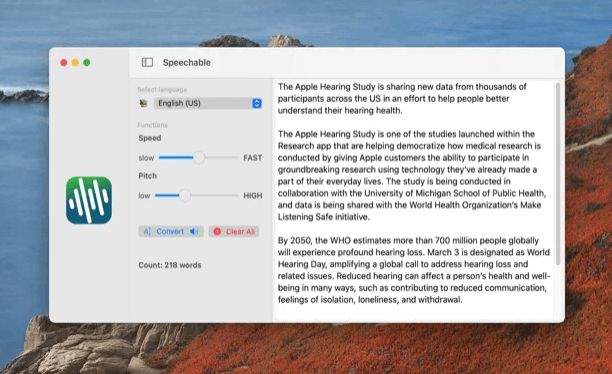612x374 pixels.
Task: Click the flag icon beside English (US)
Action: (x=144, y=103)
